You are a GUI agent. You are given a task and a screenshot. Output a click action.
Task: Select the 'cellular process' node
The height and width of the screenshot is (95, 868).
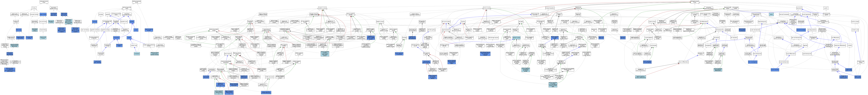click(487, 8)
